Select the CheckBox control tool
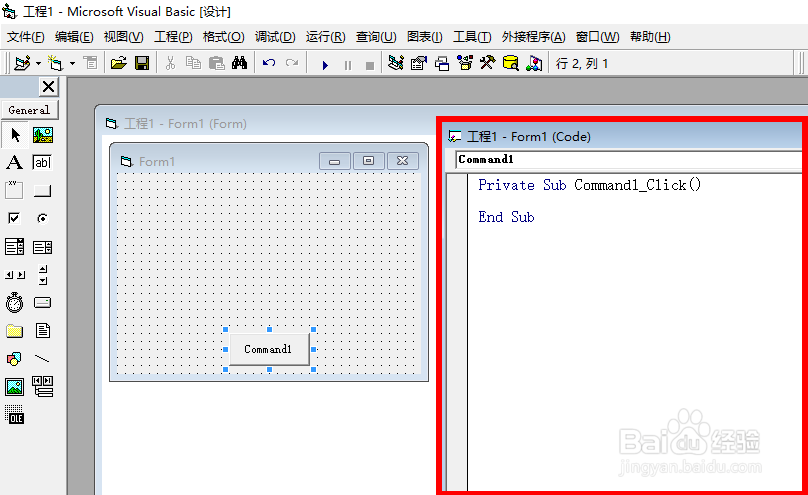Screen dimensions: 808x495 pyautogui.click(x=14, y=218)
